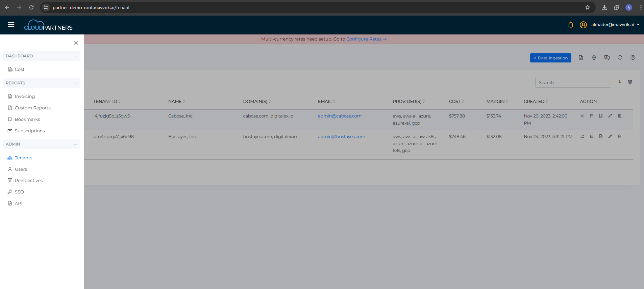Edit the Bustayes, Inc. tenant
The height and width of the screenshot is (289, 644).
pos(610,136)
